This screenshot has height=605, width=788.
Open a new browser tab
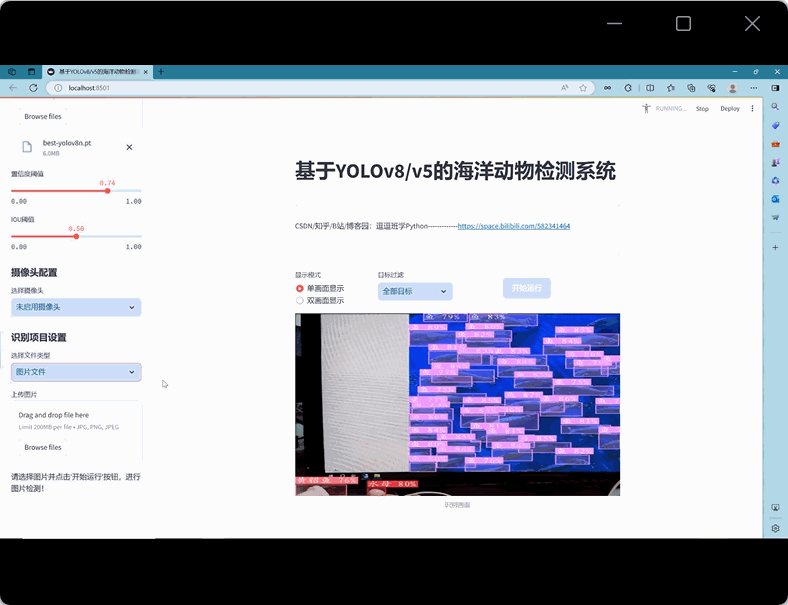point(161,72)
